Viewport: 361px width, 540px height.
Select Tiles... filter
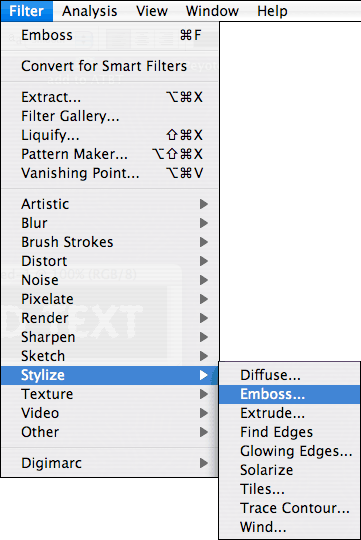pos(289,489)
